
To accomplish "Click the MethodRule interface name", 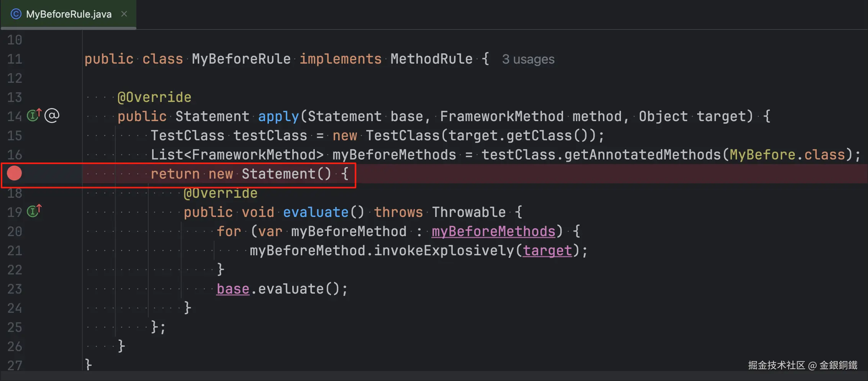I will (431, 59).
